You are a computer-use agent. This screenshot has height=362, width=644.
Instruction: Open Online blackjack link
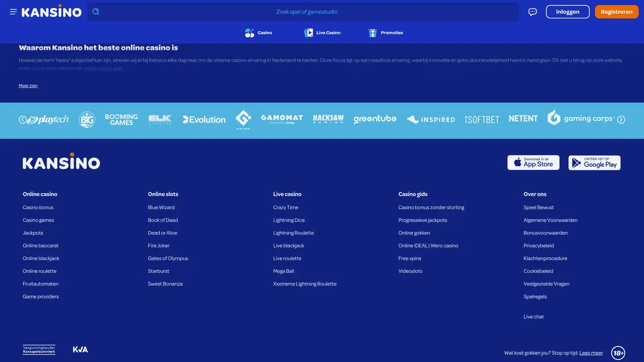41,258
